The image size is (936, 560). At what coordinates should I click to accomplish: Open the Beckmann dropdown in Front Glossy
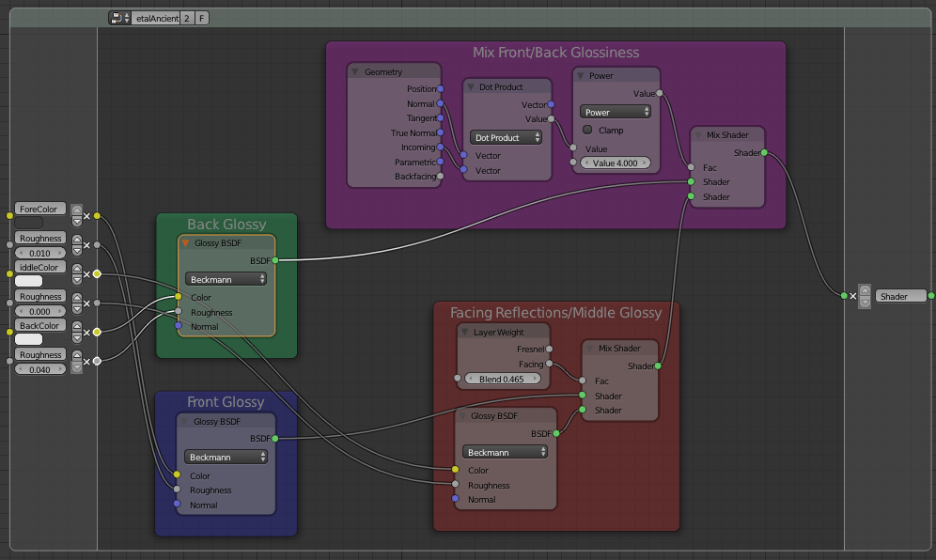click(x=226, y=457)
